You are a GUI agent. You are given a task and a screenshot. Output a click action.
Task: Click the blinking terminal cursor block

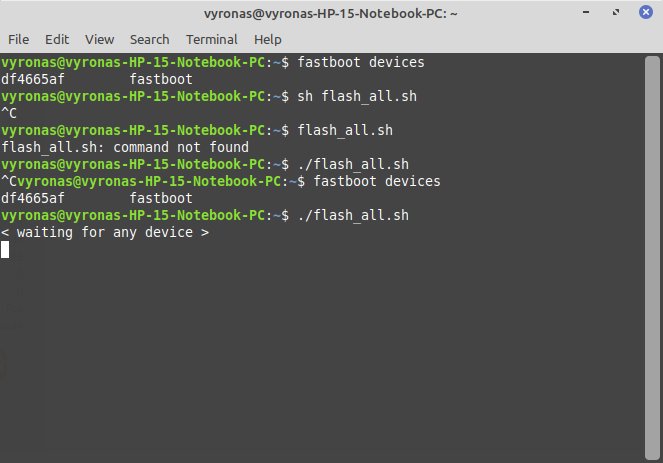5,250
